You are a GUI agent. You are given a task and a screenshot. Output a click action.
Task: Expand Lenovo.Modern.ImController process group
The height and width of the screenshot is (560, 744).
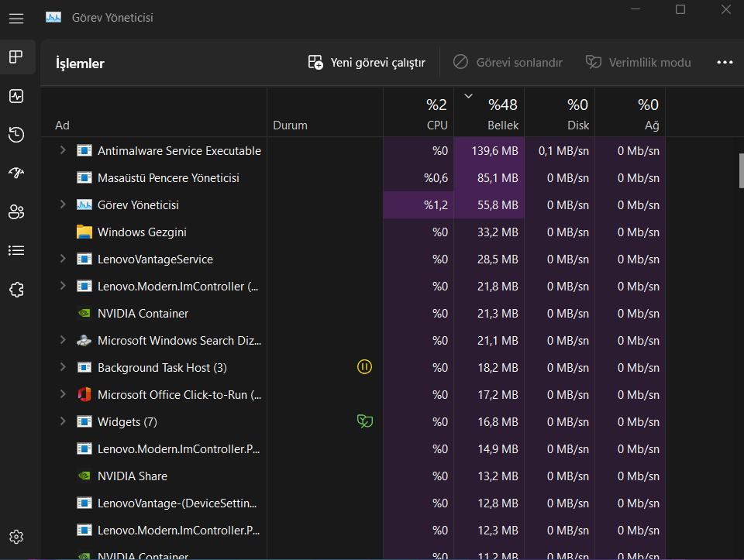[x=63, y=286]
